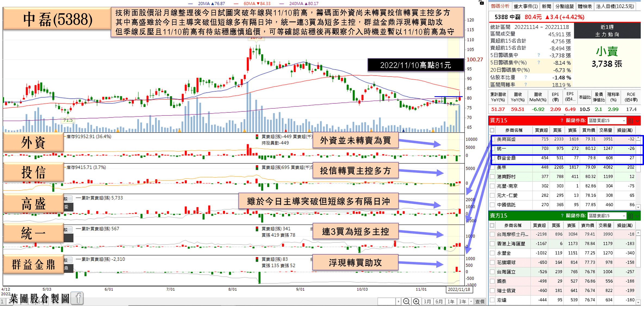
Task: Check the 港商野村 broker checkbox
Action: tap(492, 177)
